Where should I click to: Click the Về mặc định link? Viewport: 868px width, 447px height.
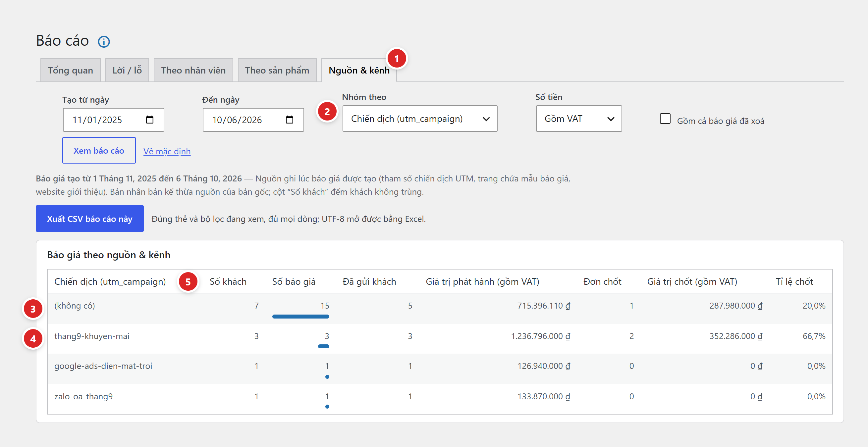coord(167,151)
